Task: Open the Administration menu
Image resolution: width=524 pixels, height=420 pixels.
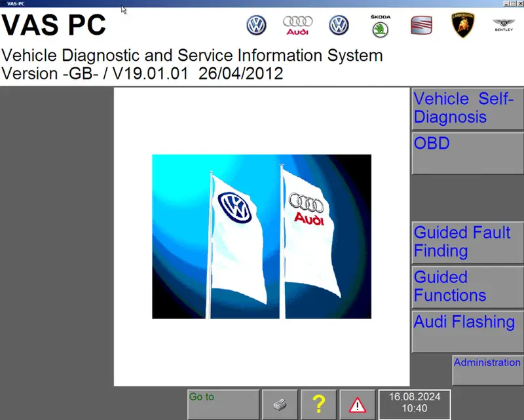Action: click(x=488, y=370)
